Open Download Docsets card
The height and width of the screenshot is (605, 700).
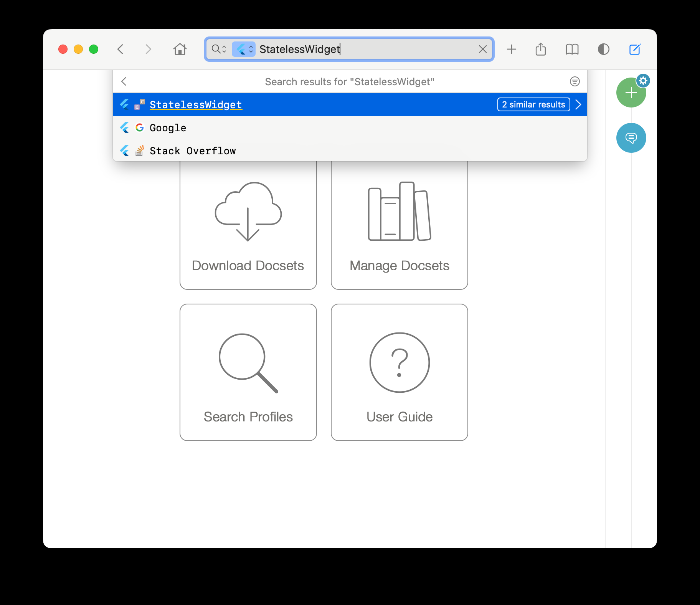248,225
